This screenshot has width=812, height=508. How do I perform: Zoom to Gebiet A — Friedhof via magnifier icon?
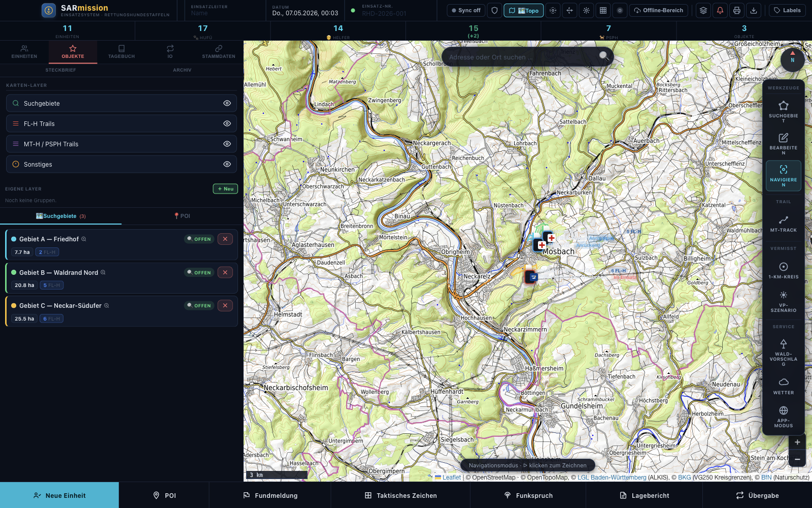(x=84, y=239)
